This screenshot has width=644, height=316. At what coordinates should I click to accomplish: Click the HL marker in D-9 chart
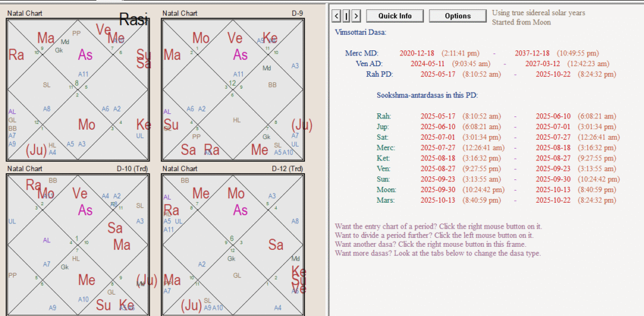point(236,120)
